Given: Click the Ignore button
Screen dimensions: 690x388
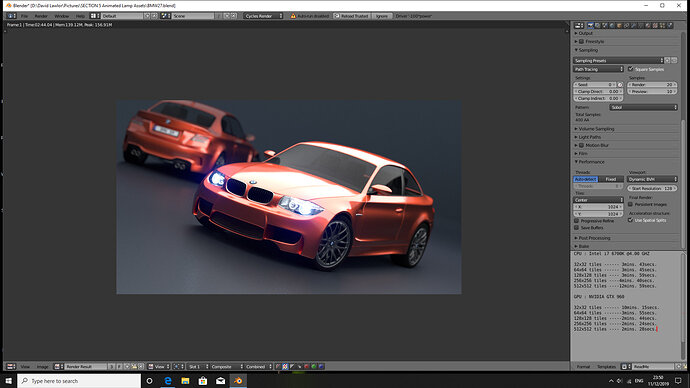Looking at the screenshot, I should pos(382,16).
